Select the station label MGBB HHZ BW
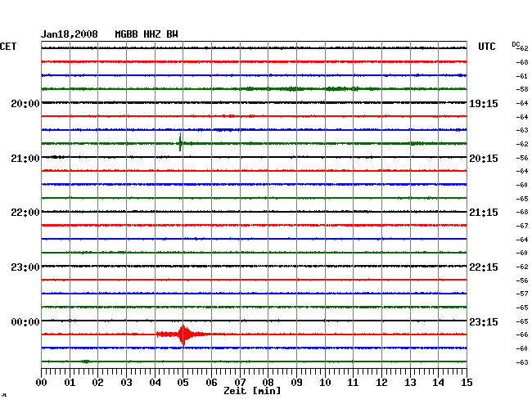This screenshot has width=532, height=404. coord(147,34)
